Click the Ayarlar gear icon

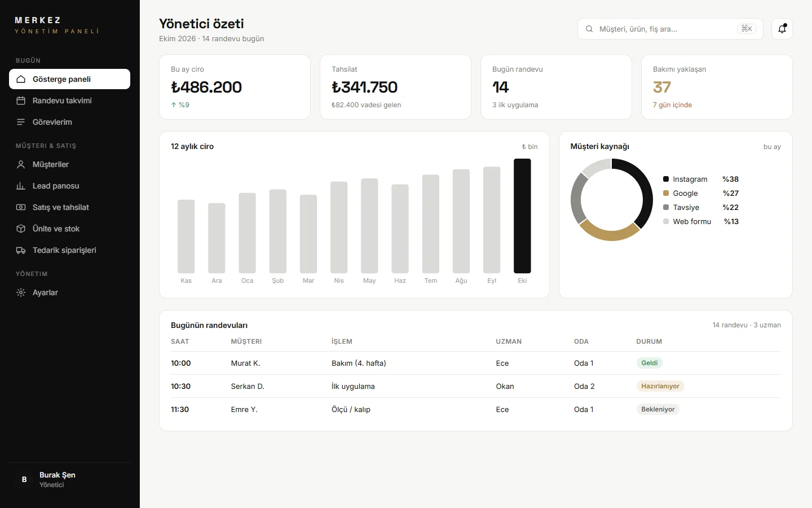21,292
